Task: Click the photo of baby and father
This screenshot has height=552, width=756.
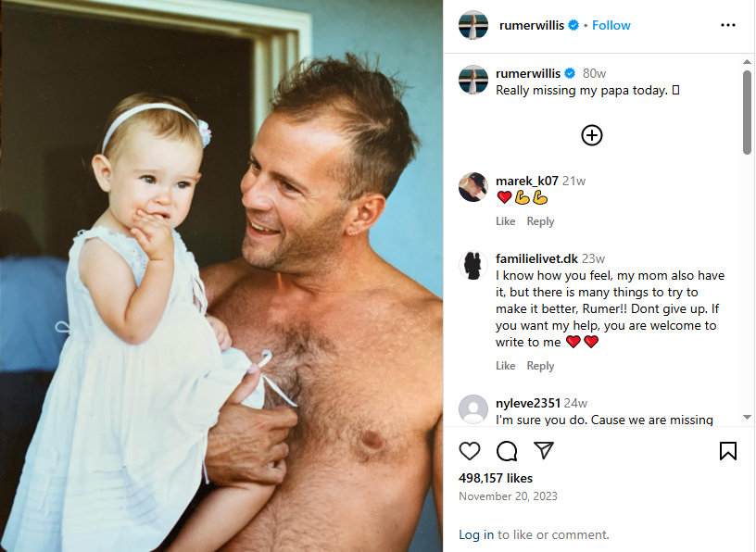Action: pos(221,276)
